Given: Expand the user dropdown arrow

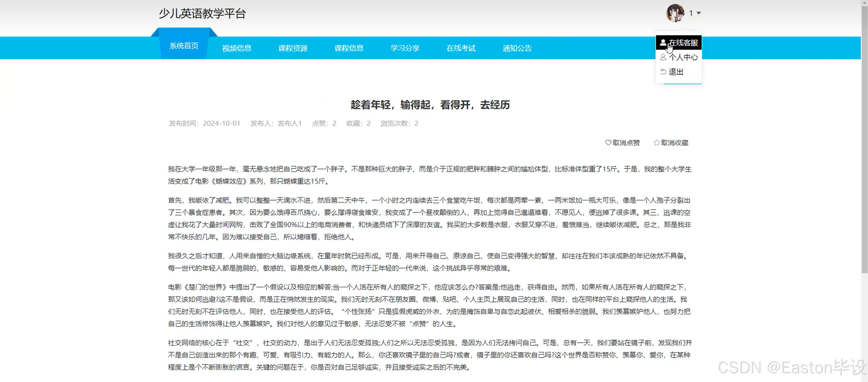Looking at the screenshot, I should (699, 13).
